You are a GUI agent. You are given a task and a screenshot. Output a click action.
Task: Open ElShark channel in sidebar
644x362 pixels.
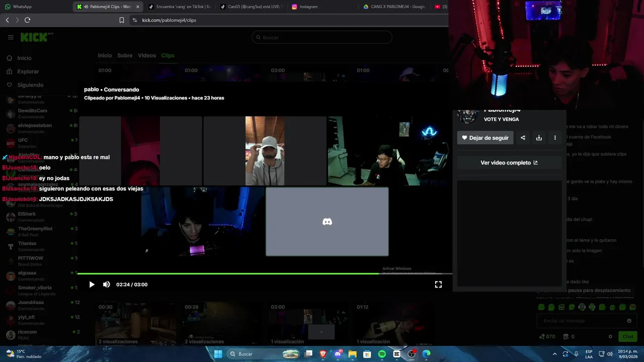pyautogui.click(x=40, y=217)
